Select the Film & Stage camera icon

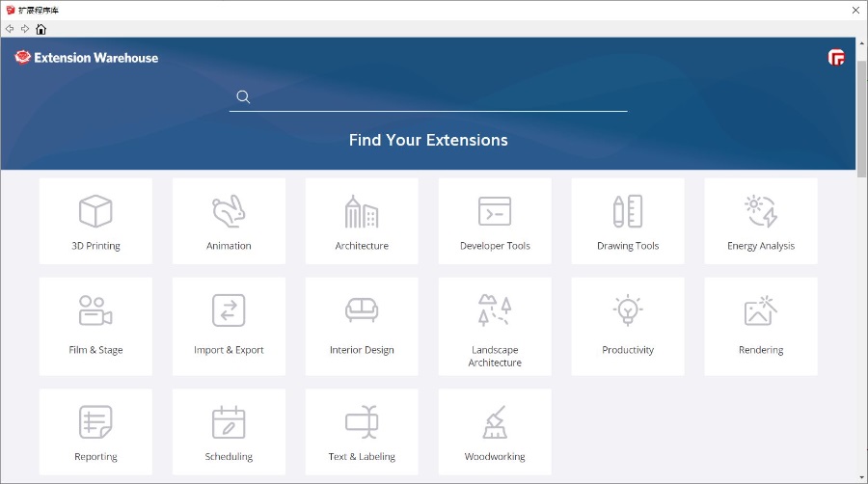[95, 310]
